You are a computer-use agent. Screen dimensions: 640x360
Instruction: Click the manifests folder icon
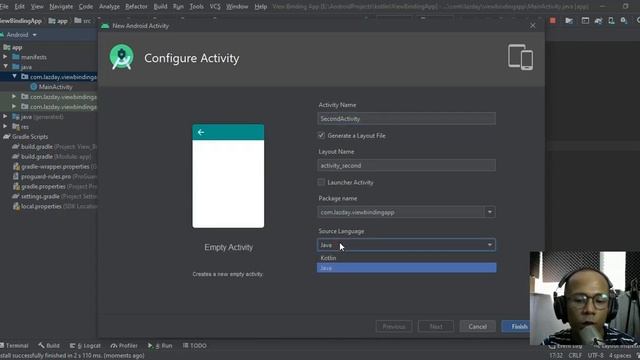pos(16,57)
